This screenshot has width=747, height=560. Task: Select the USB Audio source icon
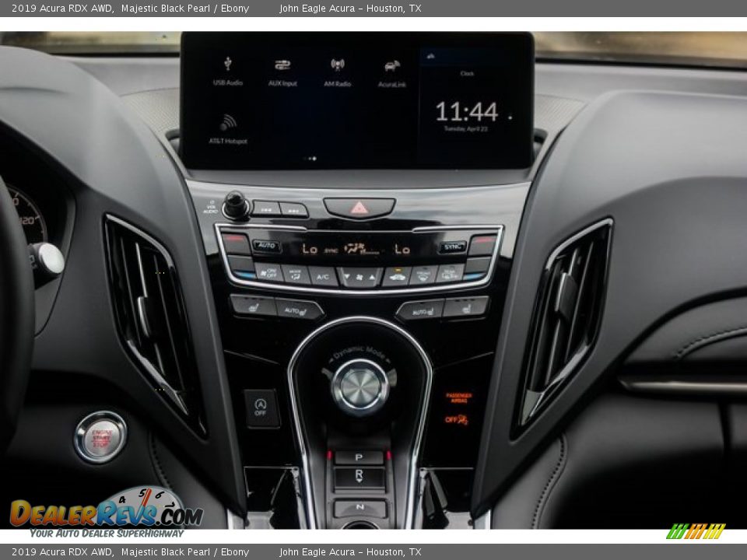point(227,68)
